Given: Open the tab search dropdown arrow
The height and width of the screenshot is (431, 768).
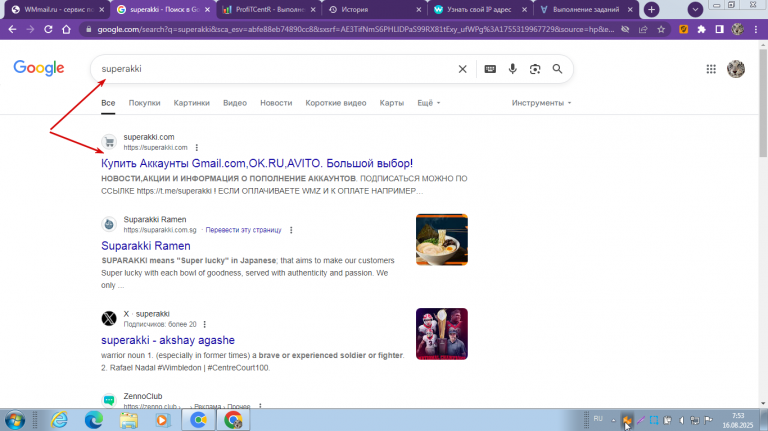Looking at the screenshot, I should (695, 9).
